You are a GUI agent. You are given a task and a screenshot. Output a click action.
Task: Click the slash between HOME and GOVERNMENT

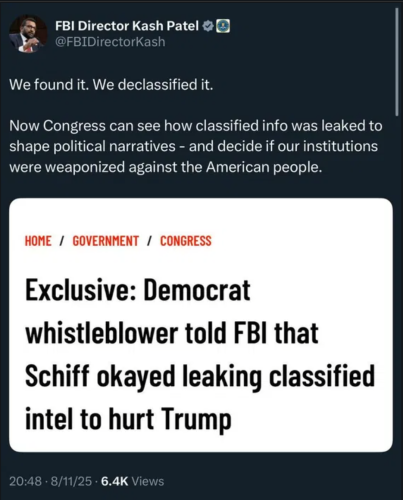pyautogui.click(x=62, y=241)
